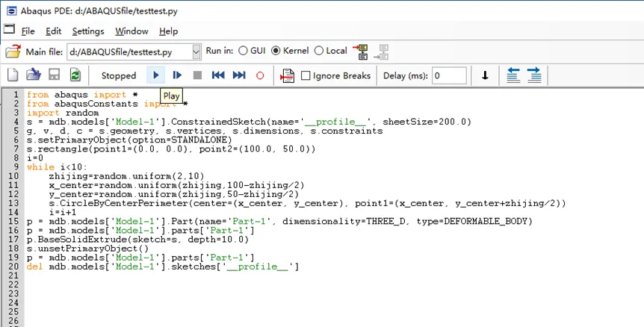The image size is (644, 327).
Task: Click the Delay (ms) input field
Action: click(449, 76)
